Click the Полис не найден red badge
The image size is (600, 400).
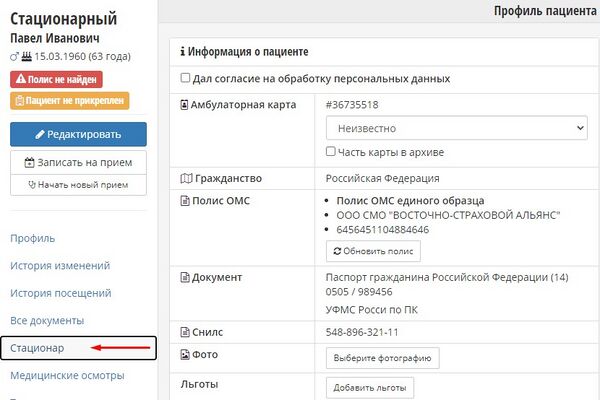click(x=56, y=79)
